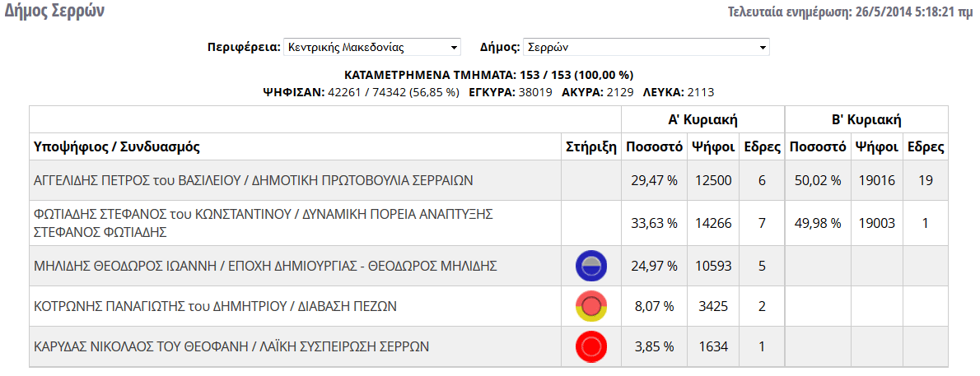This screenshot has width=980, height=376.
Task: Click the Β' Κυριακή column header
Action: point(866,120)
